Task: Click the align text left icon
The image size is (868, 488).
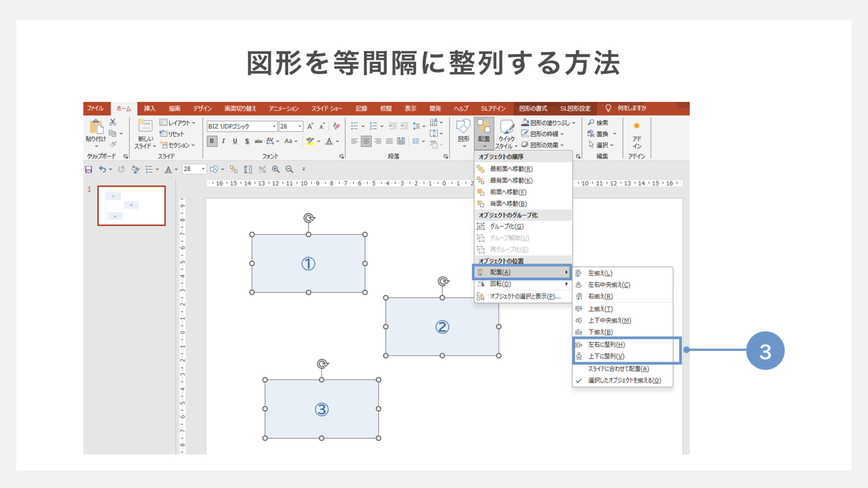Action: (x=355, y=141)
